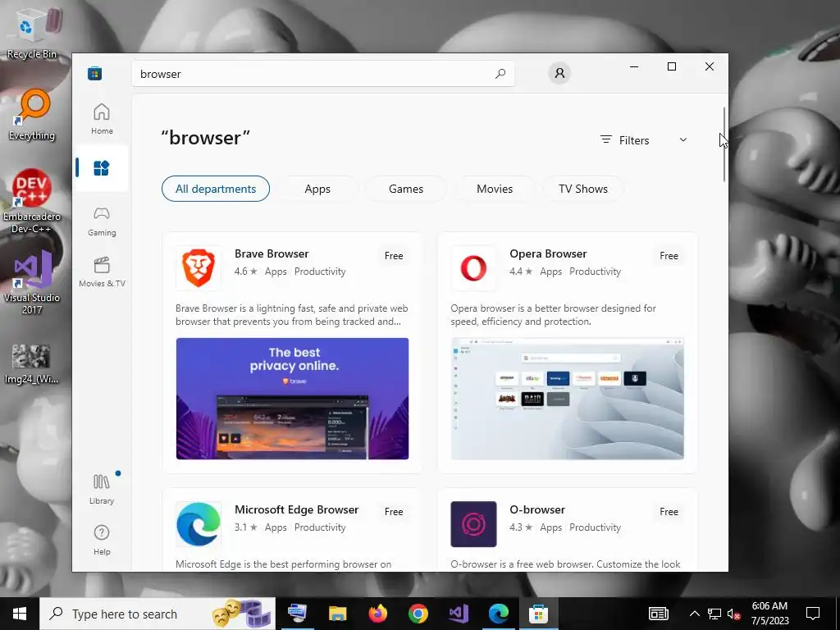Open the user account profile icon
The width and height of the screenshot is (840, 630).
pyautogui.click(x=559, y=73)
